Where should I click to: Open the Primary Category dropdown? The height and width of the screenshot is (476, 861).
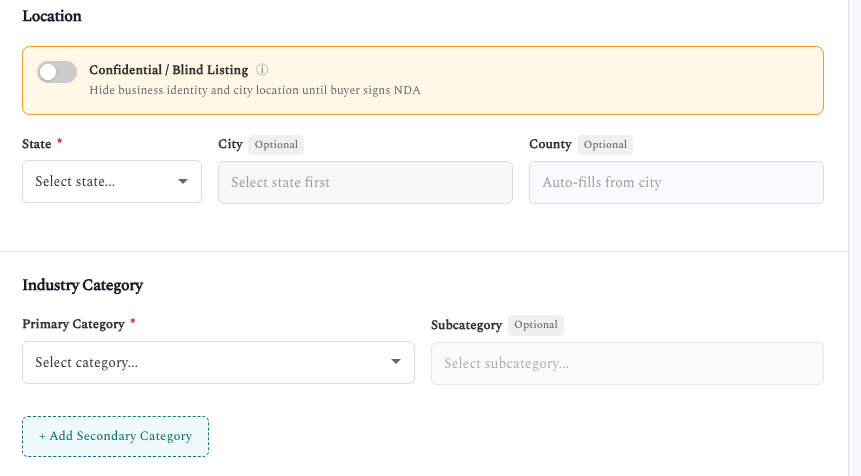click(219, 362)
